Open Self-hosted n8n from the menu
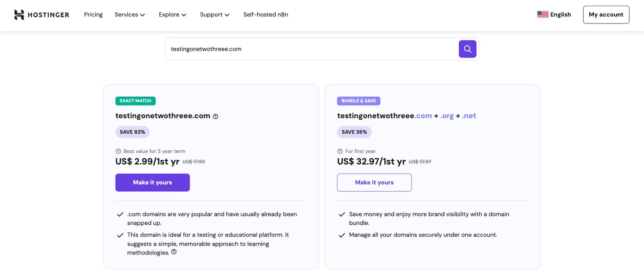This screenshot has height=279, width=644. [x=265, y=15]
